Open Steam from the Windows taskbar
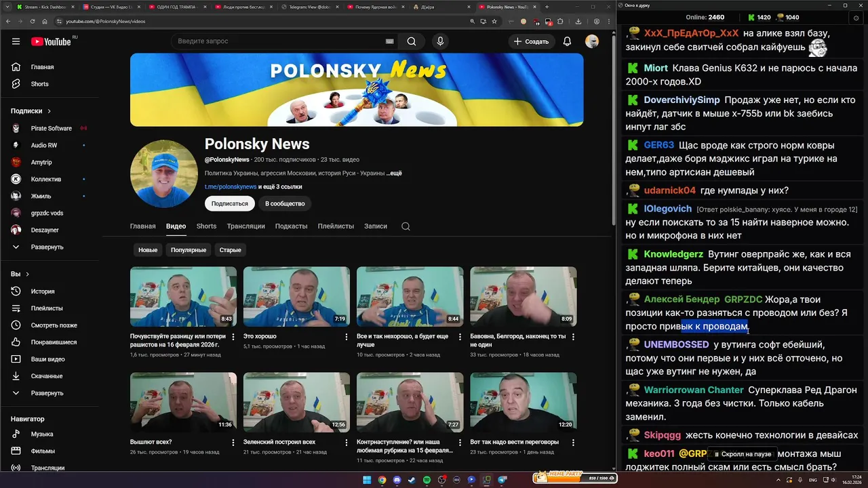868x488 pixels. 412,480
